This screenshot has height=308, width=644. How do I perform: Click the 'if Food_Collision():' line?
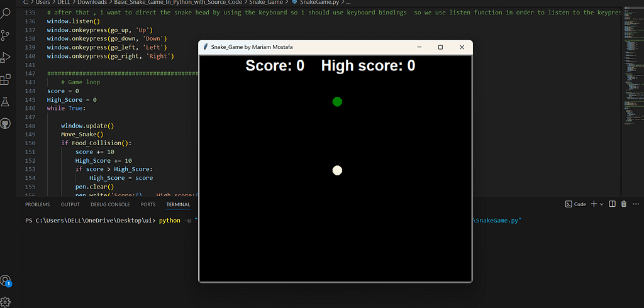click(x=96, y=143)
